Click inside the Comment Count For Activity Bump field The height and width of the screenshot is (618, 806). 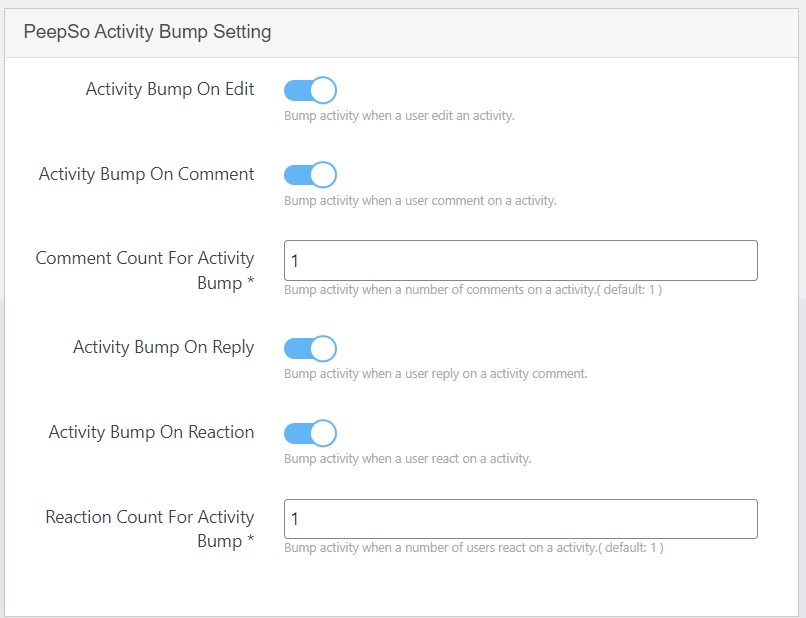click(x=520, y=260)
